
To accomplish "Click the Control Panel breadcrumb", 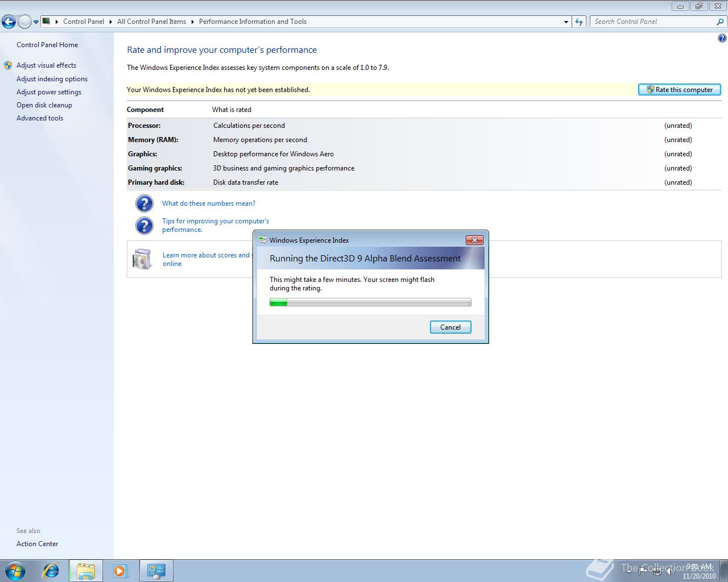I will click(84, 22).
